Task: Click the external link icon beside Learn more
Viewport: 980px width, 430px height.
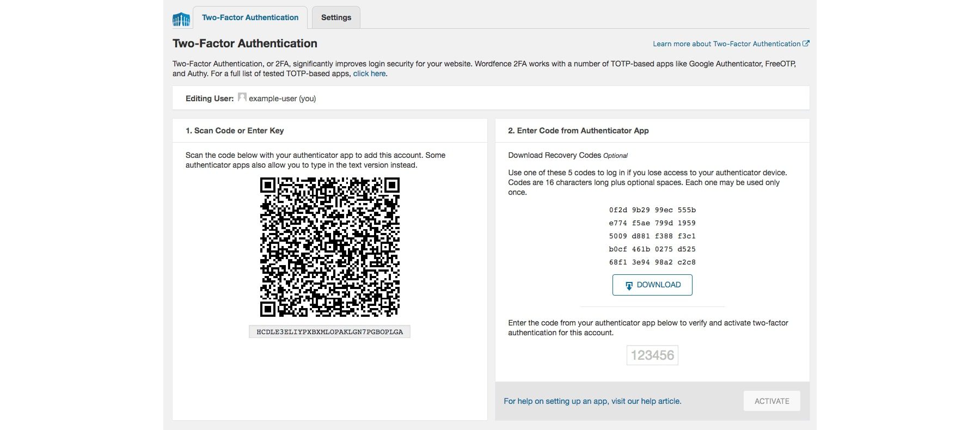Action: (806, 44)
